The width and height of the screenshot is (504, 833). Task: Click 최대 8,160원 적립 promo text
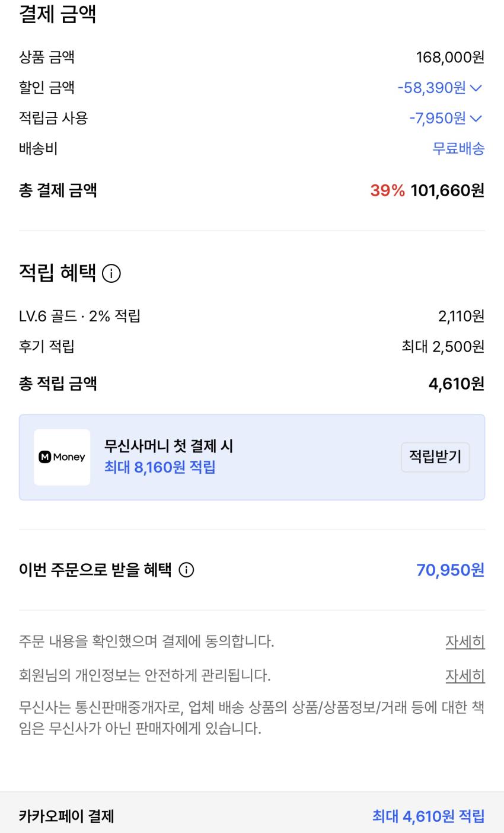pos(160,468)
